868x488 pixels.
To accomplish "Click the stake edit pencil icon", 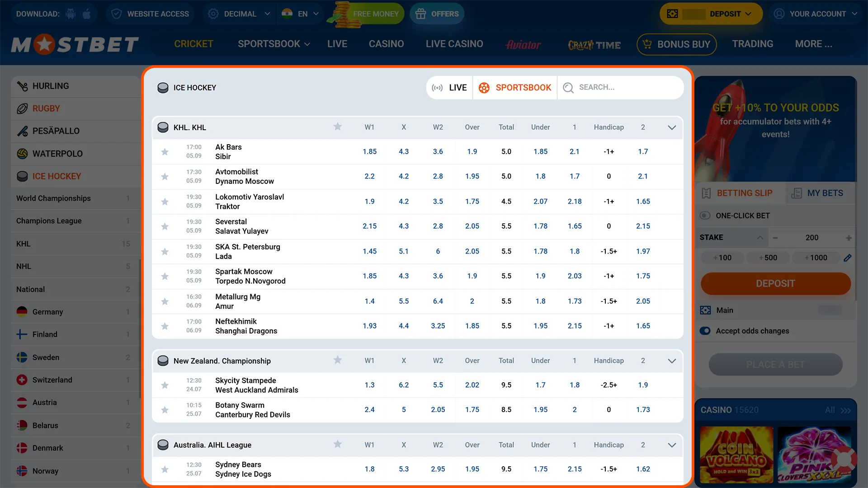I will click(x=848, y=258).
